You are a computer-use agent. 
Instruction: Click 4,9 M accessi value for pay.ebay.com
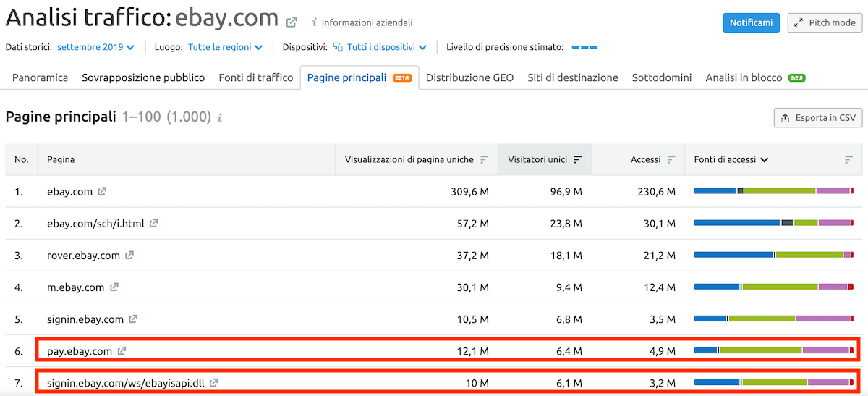coord(661,351)
